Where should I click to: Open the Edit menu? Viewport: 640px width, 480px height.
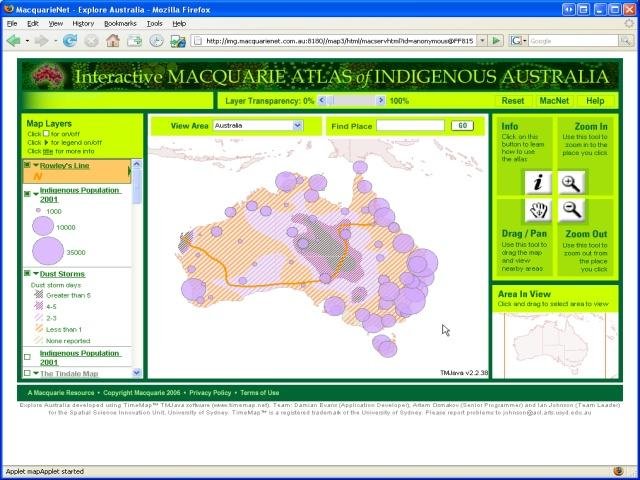pos(33,24)
